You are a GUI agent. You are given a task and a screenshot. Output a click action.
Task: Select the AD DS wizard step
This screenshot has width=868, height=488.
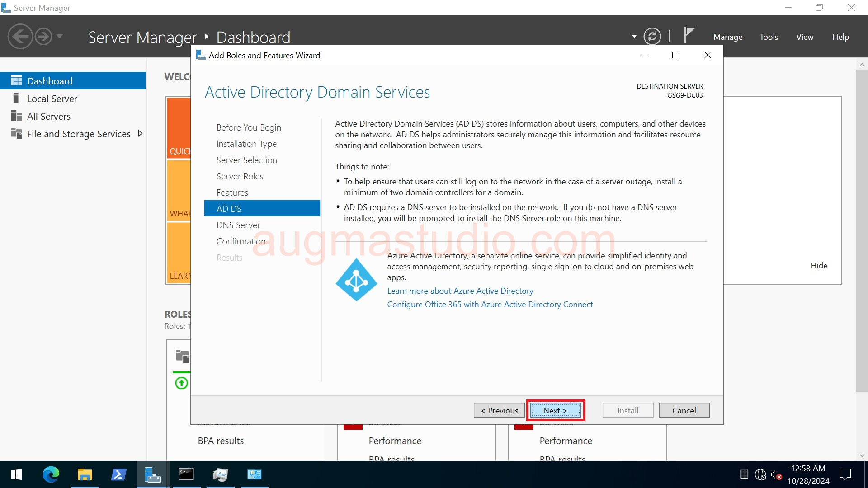coord(229,208)
